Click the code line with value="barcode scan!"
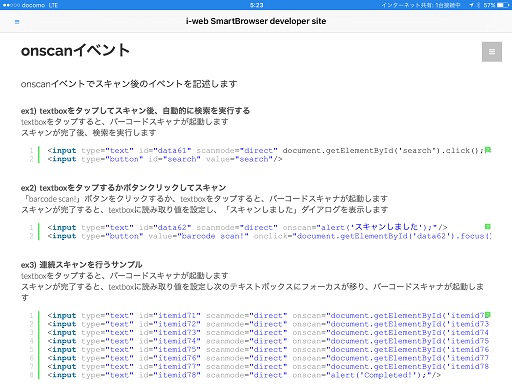 (x=269, y=236)
